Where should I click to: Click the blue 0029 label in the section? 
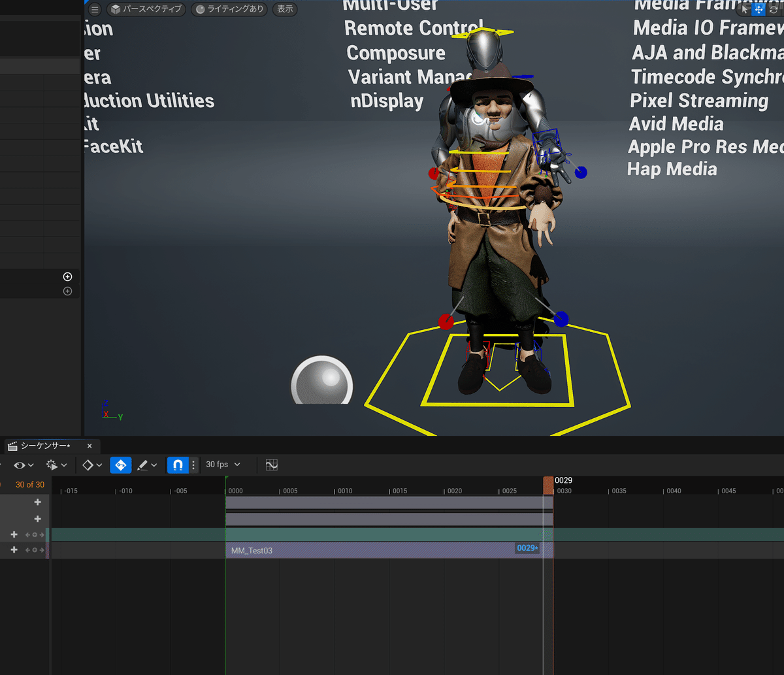tap(527, 548)
